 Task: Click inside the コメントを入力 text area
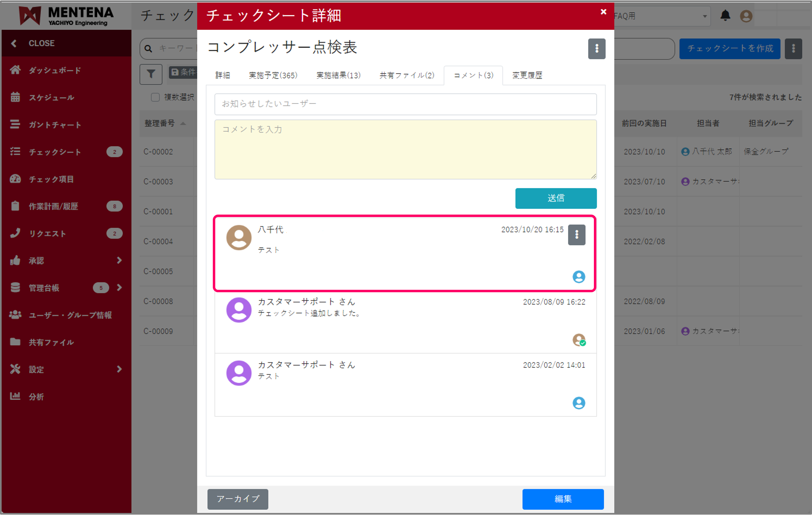405,149
